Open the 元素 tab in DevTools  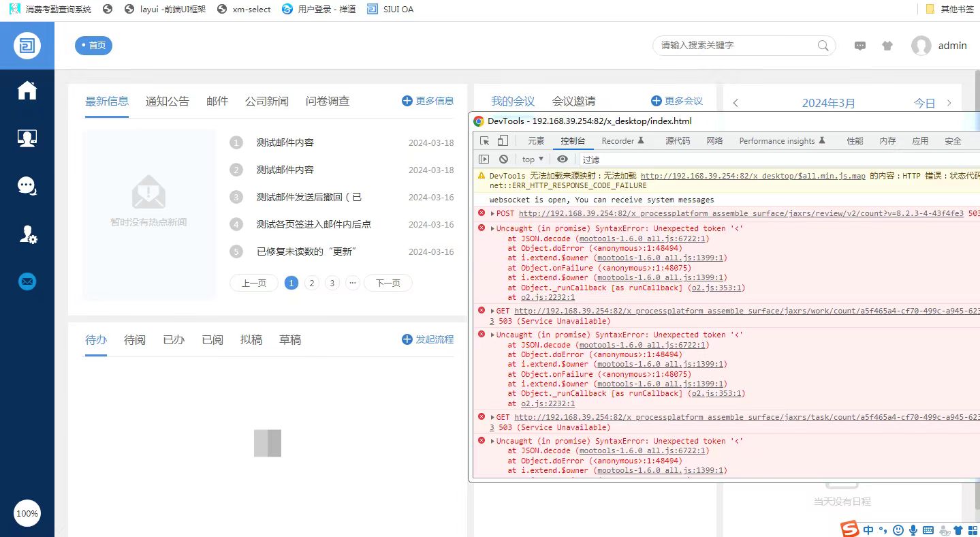537,141
